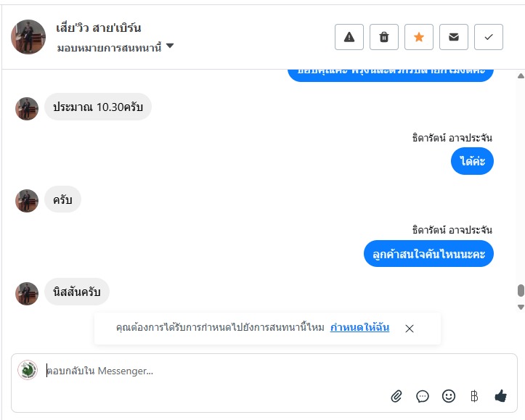Click the นิสสันครับ message bubble
This screenshot has height=420, width=525.
pos(77,292)
